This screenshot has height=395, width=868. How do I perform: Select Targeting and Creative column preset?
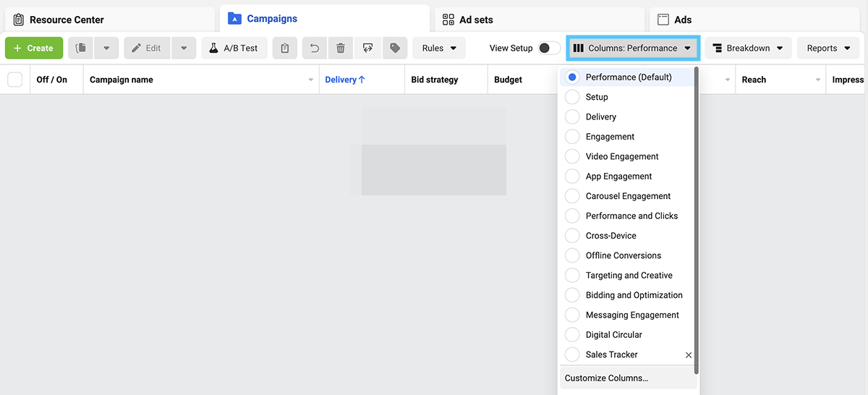627,275
